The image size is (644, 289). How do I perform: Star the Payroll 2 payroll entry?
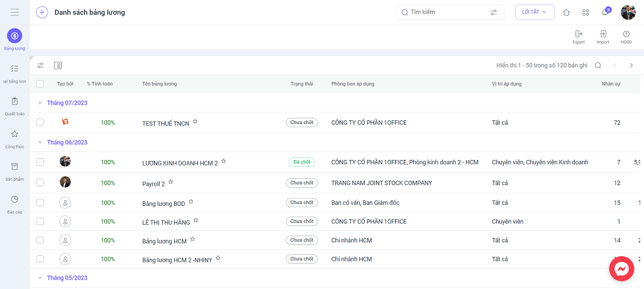point(171,182)
